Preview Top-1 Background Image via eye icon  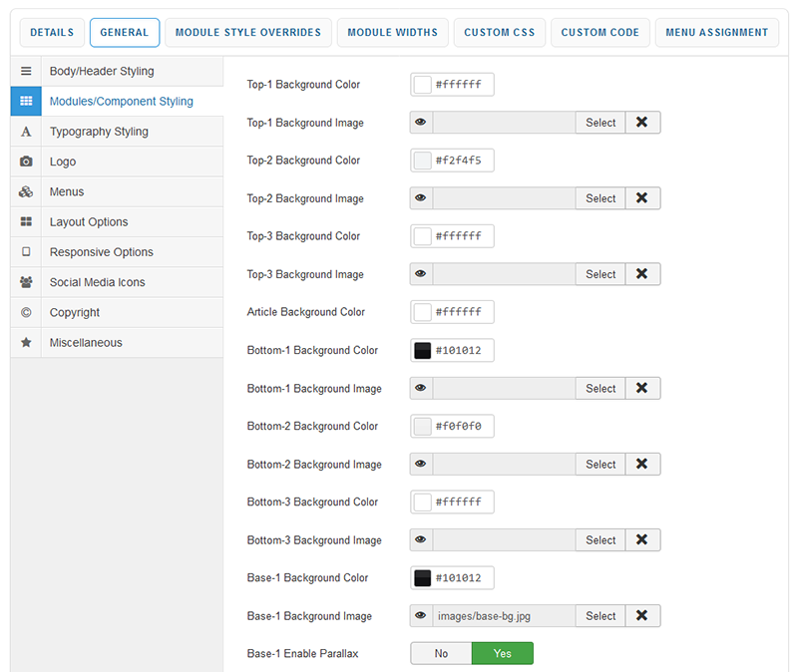(421, 123)
